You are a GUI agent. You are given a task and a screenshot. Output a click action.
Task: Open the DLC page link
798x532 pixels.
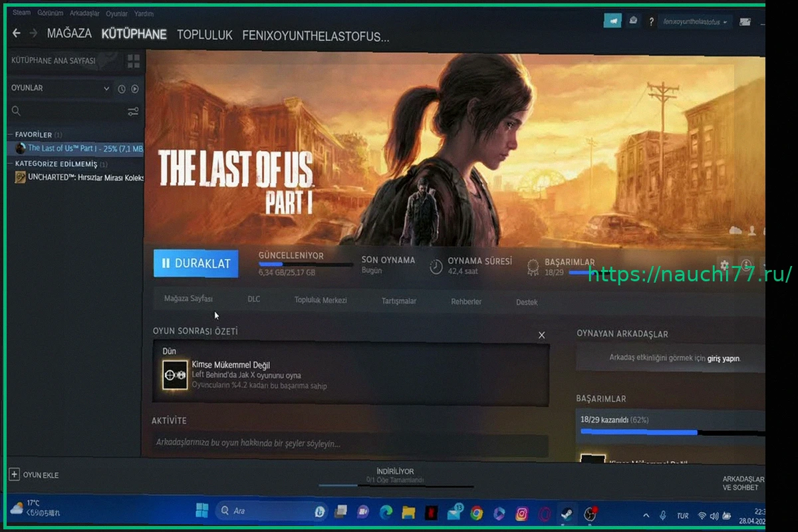[253, 299]
